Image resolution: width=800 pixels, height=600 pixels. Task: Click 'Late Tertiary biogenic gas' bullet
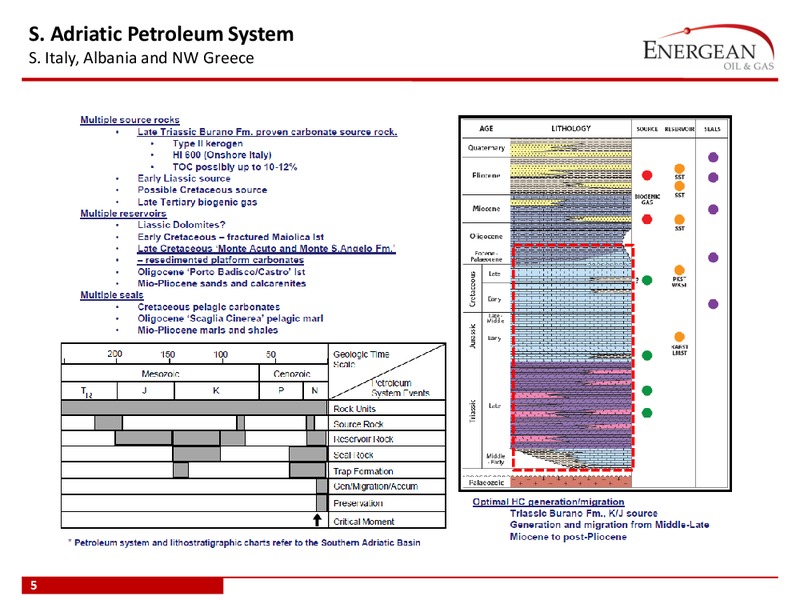tap(197, 202)
